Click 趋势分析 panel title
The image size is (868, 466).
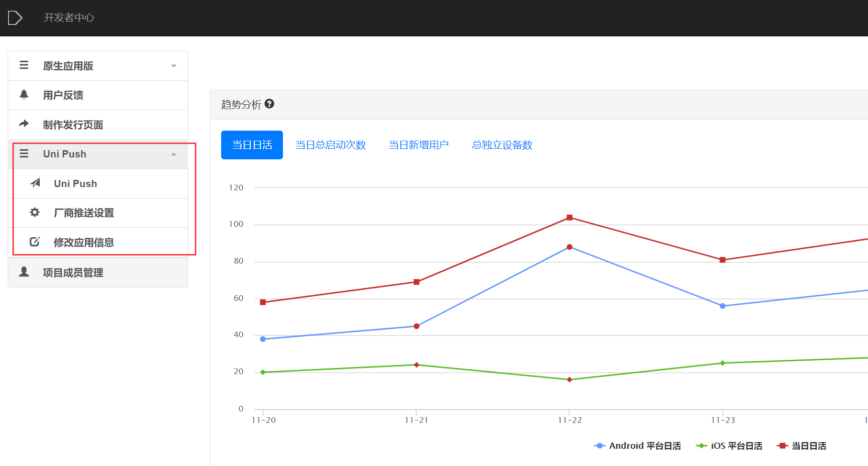(x=241, y=104)
